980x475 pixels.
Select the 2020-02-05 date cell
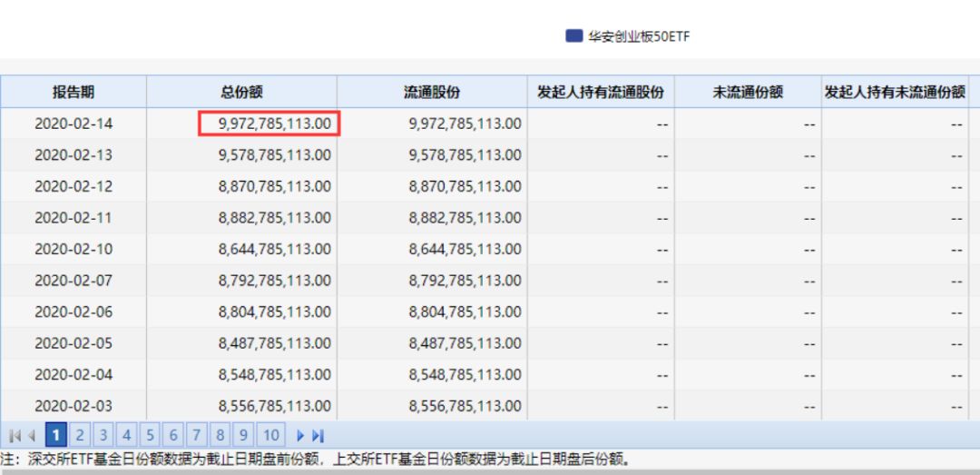73,343
